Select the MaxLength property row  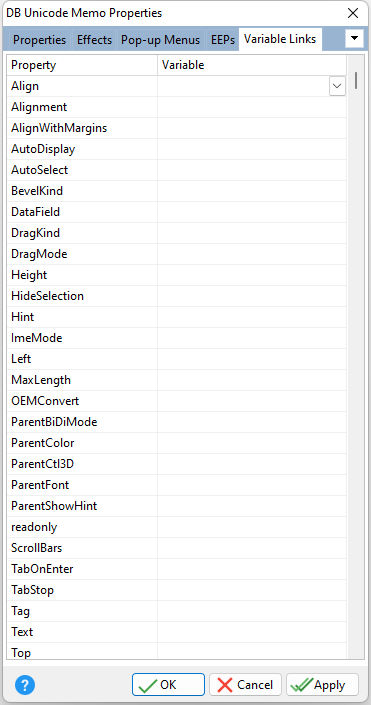click(176, 380)
